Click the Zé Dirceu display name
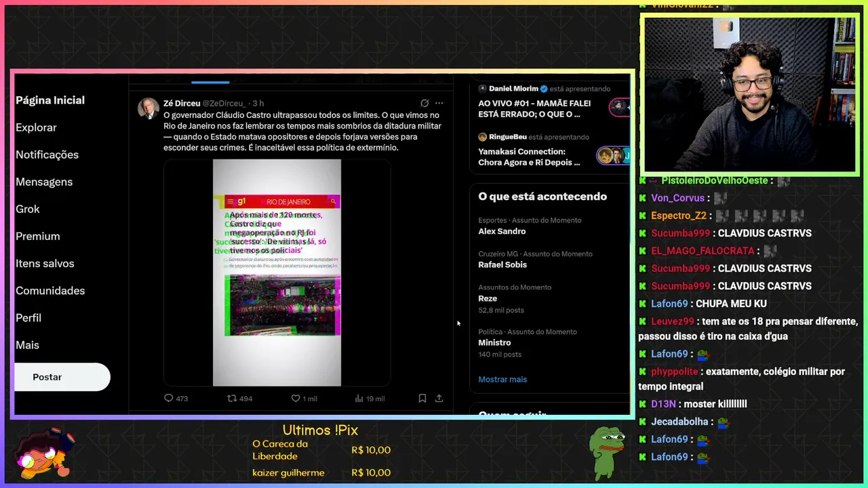Image resolution: width=868 pixels, height=488 pixels. pyautogui.click(x=182, y=103)
